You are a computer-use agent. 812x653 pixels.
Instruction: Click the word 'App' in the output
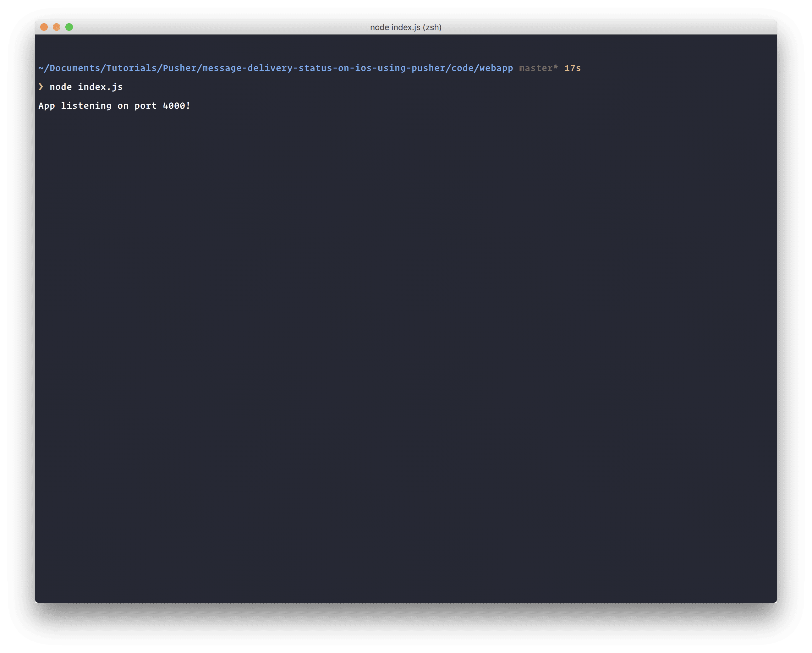point(47,106)
